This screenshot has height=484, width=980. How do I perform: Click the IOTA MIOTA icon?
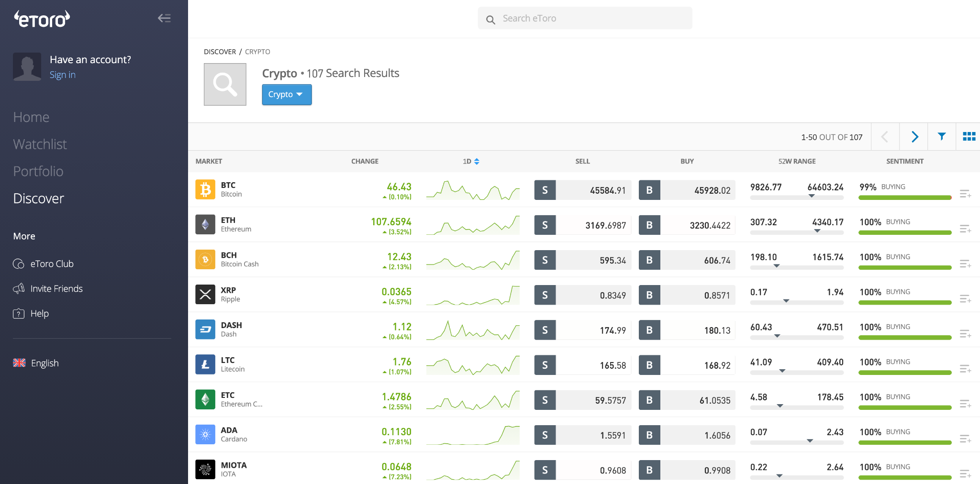[x=205, y=469]
